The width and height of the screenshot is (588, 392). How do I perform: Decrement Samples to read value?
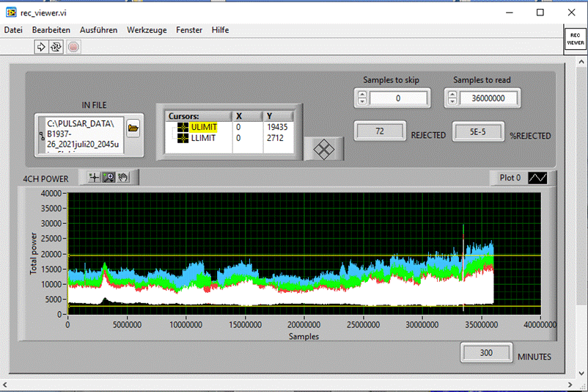pyautogui.click(x=452, y=101)
